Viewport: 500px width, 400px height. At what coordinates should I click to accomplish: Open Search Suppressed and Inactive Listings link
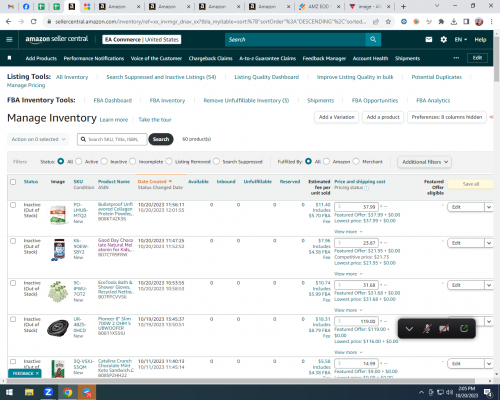(x=161, y=77)
